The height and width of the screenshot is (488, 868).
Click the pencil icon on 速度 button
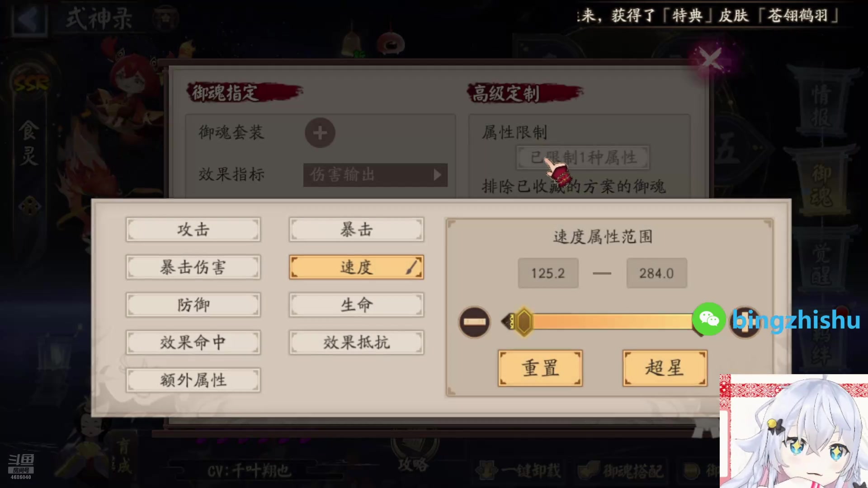click(x=412, y=267)
